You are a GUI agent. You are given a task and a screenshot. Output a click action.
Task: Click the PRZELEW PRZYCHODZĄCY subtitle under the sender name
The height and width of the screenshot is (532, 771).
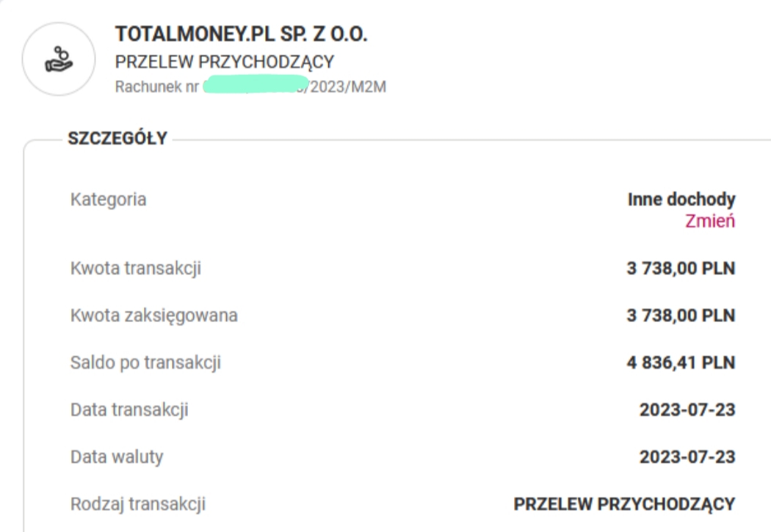225,62
